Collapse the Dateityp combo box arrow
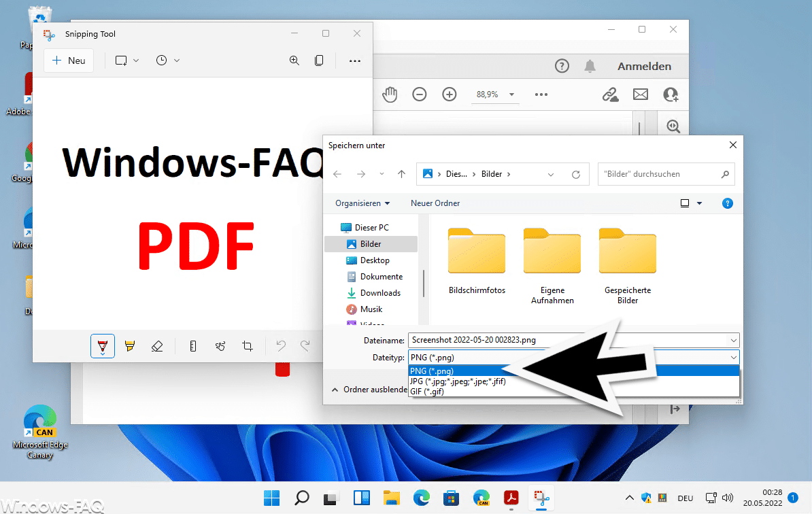812x514 pixels. click(x=733, y=357)
